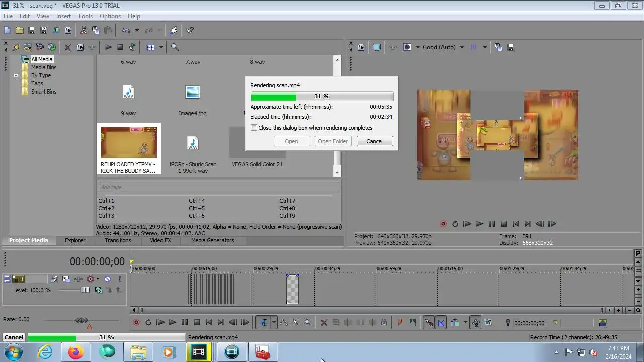Open the Views dropdown arrow in Project Media

click(161, 47)
